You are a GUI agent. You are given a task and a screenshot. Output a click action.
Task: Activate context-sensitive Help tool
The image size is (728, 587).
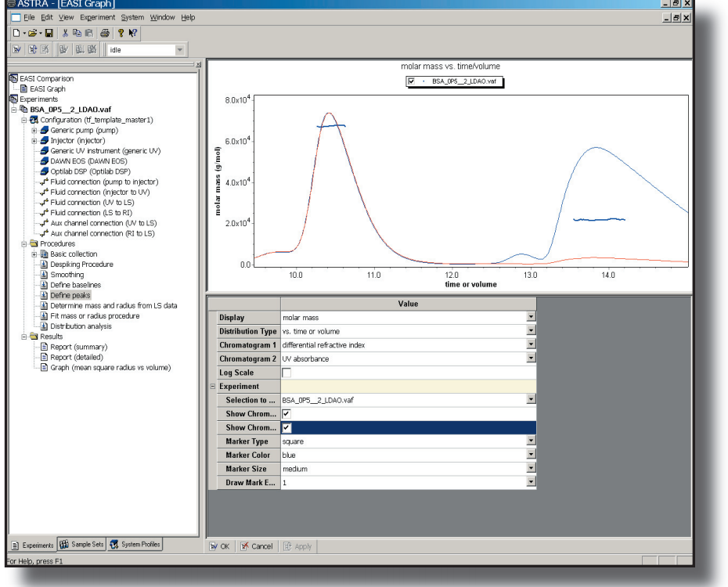132,33
